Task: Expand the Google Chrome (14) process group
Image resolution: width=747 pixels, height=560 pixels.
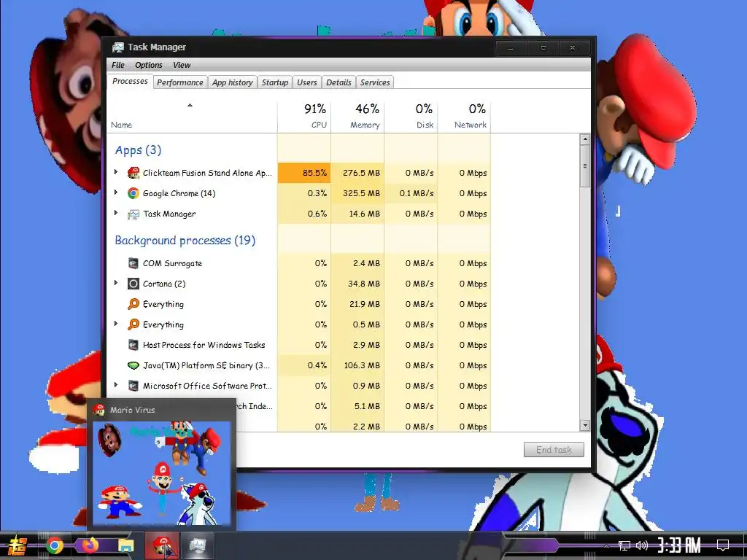Action: point(116,192)
